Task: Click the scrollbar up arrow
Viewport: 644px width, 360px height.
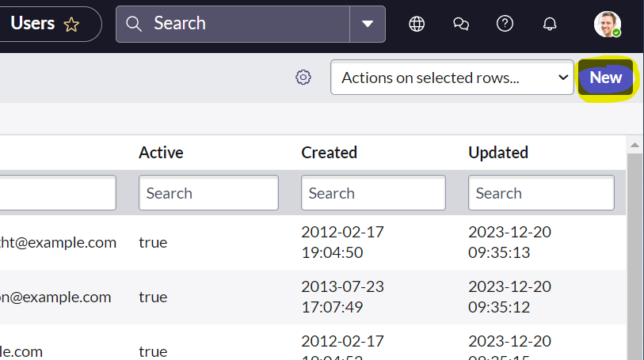Action: click(x=634, y=145)
